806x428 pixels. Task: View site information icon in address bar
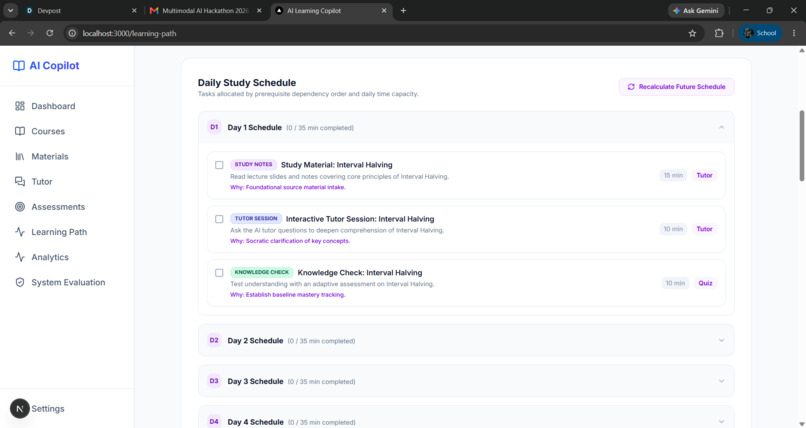click(72, 33)
